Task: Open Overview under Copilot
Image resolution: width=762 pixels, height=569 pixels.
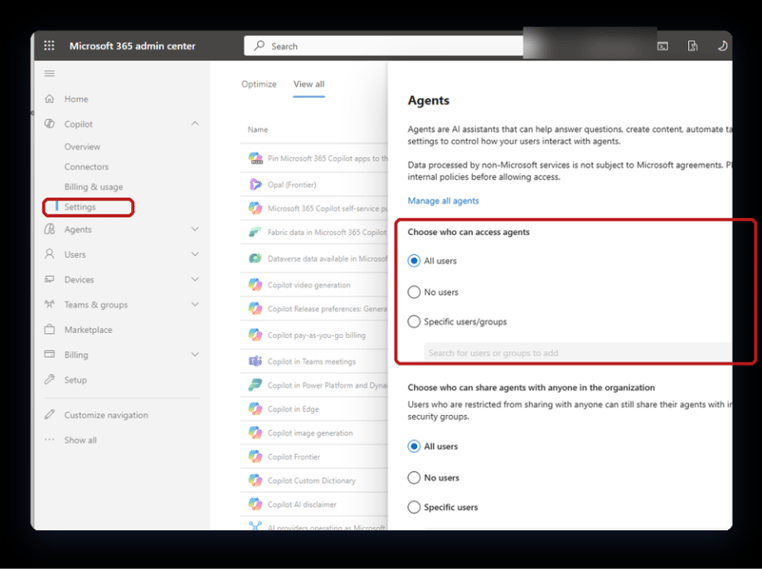Action: (x=82, y=147)
